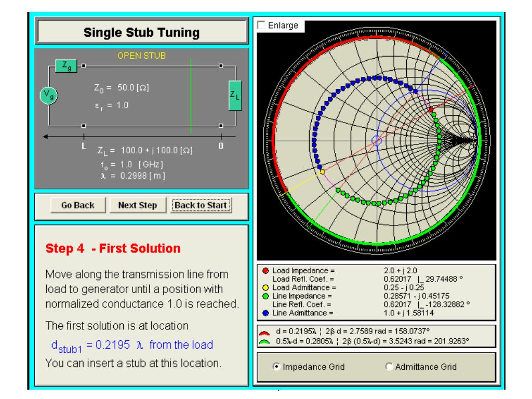532x399 pixels.
Task: Click the green Line Impedance legend dot
Action: 265,296
